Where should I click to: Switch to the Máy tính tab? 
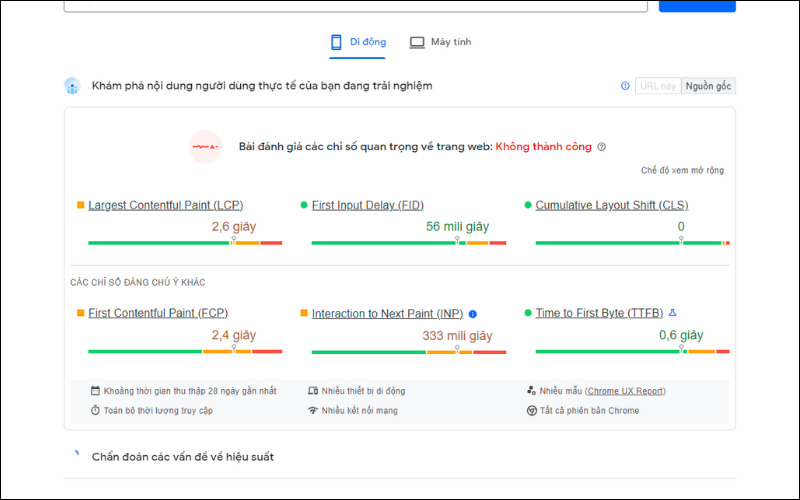point(440,42)
